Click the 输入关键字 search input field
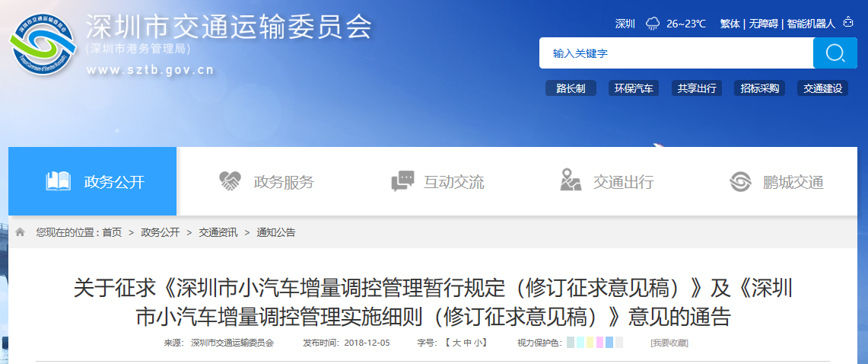This screenshot has height=364, width=868. (x=676, y=53)
